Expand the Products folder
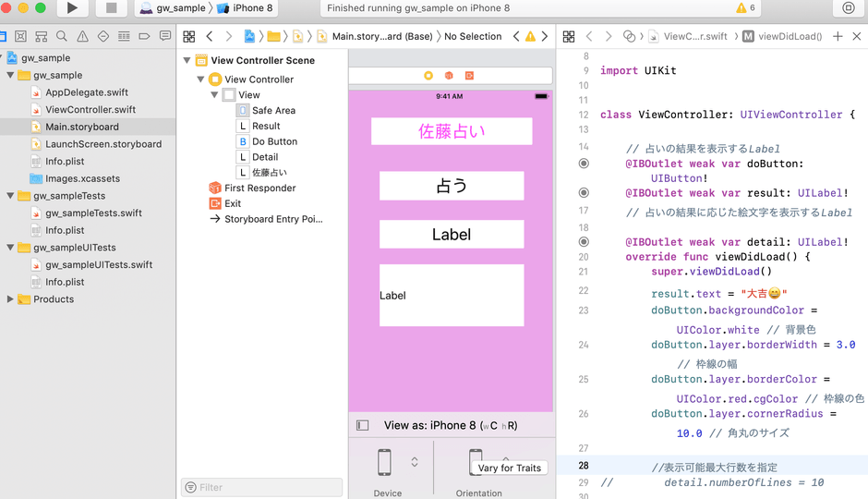868x499 pixels. pos(11,299)
